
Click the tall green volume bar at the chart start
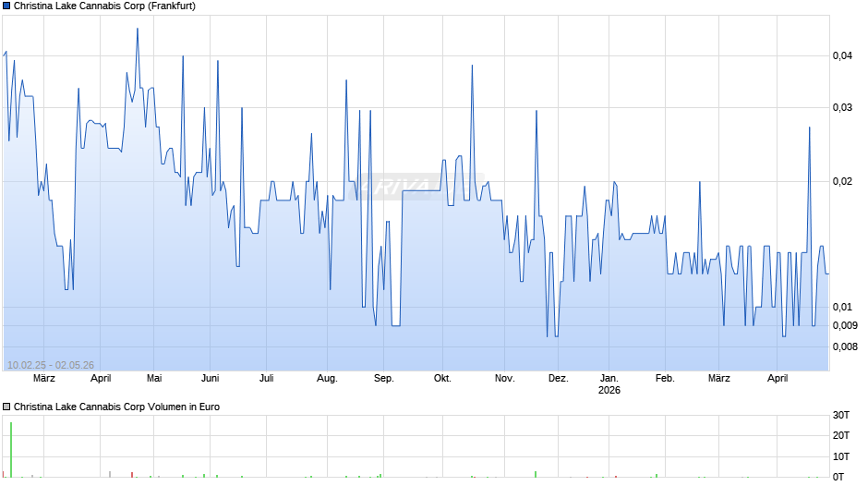pyautogui.click(x=11, y=449)
